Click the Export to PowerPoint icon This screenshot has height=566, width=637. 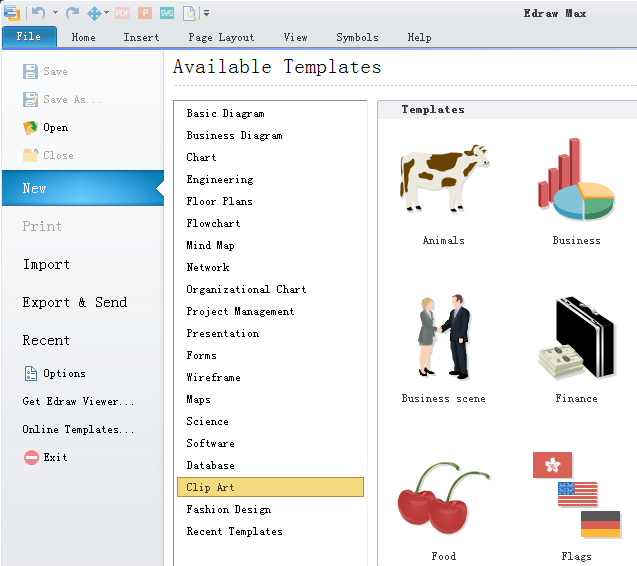pyautogui.click(x=145, y=13)
